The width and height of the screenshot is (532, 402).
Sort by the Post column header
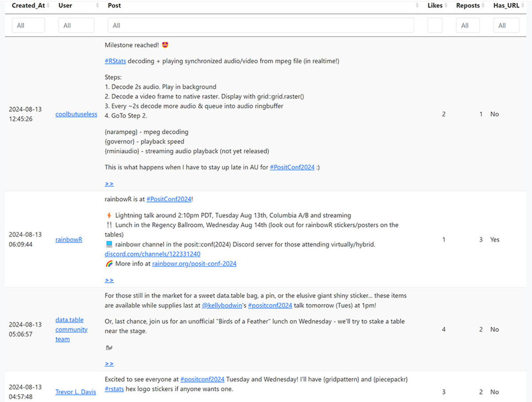417,6
